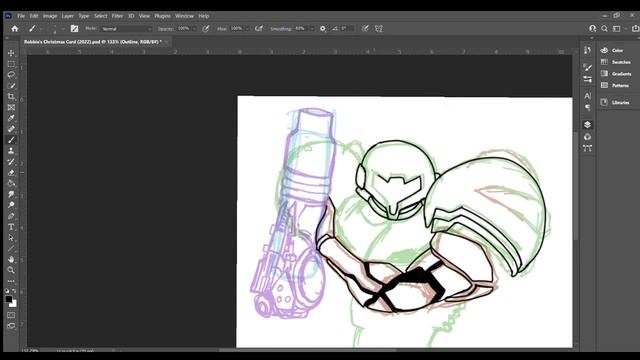This screenshot has height=360, width=640.
Task: Open the Discover help panel
Action: pyautogui.click(x=593, y=29)
